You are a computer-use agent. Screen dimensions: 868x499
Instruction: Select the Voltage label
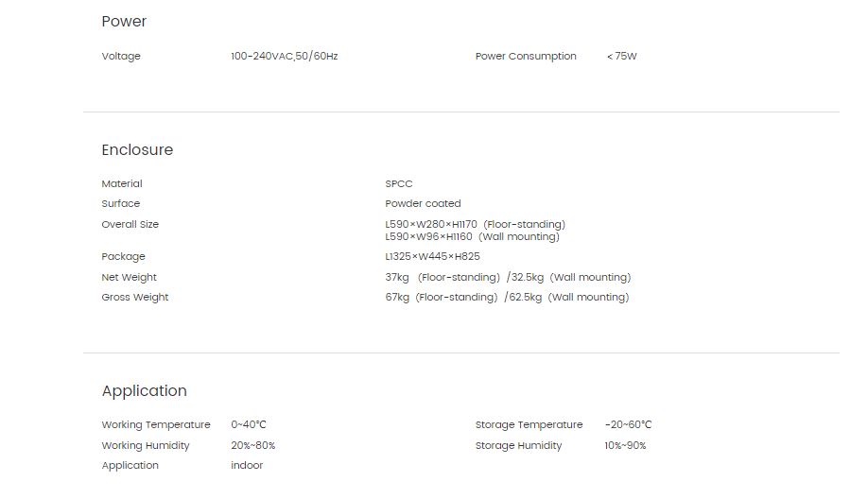pos(121,57)
